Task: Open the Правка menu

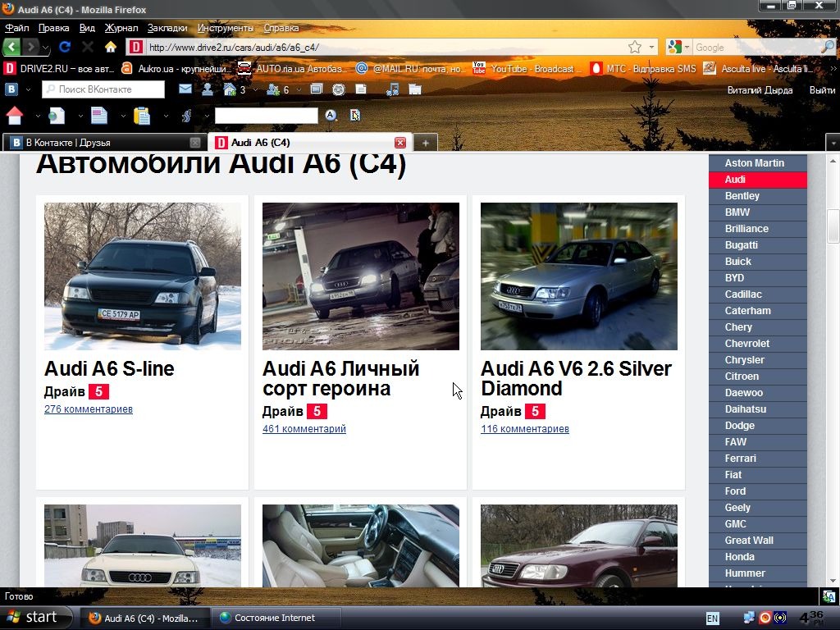Action: tap(53, 28)
